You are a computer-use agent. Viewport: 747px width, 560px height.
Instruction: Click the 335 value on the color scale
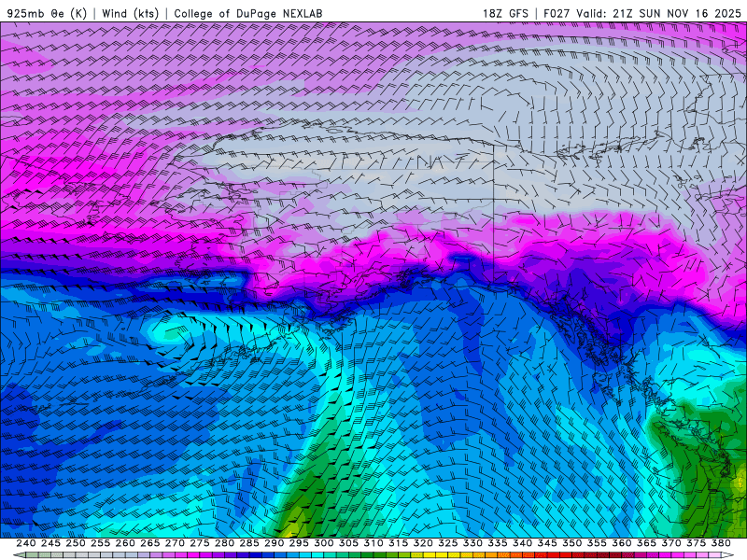[498, 543]
